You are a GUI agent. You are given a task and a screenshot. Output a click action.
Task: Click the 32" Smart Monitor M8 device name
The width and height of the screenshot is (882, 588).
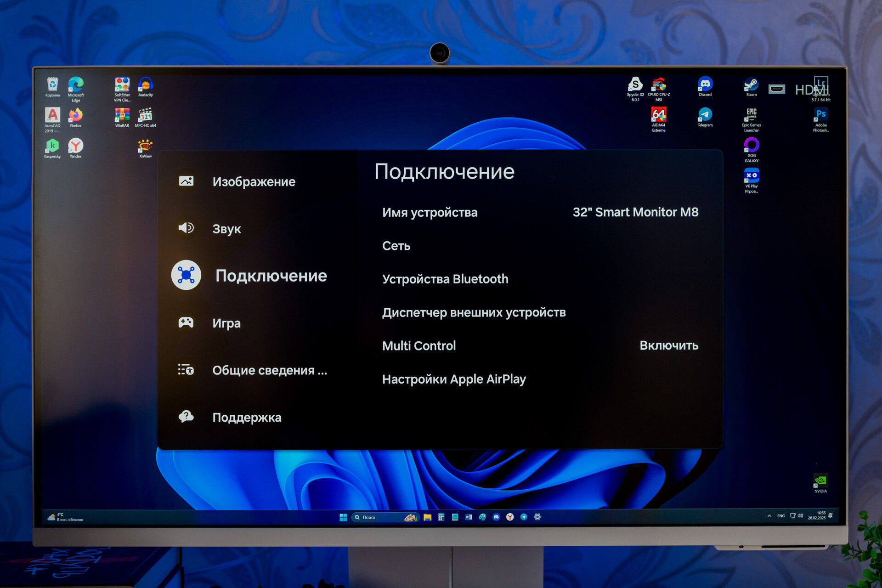pyautogui.click(x=635, y=212)
